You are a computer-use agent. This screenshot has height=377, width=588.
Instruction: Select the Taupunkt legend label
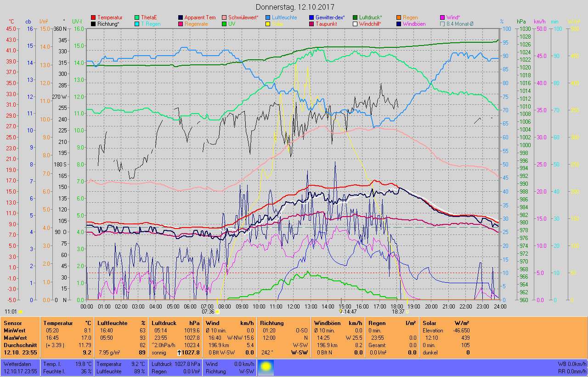click(328, 24)
